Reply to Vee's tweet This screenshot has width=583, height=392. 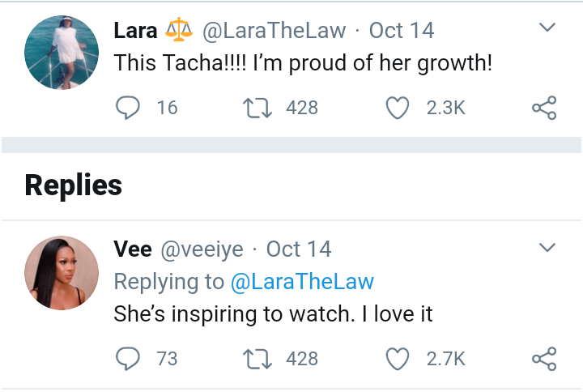click(129, 358)
